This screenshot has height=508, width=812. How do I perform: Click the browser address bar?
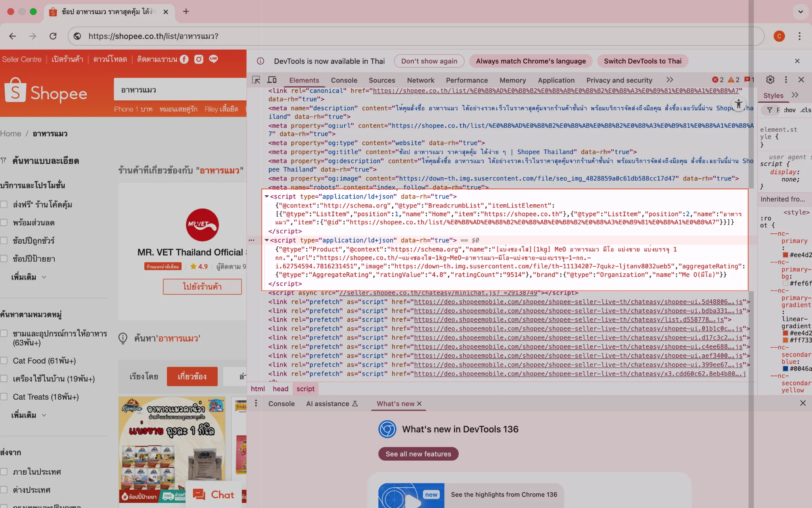[x=416, y=36]
